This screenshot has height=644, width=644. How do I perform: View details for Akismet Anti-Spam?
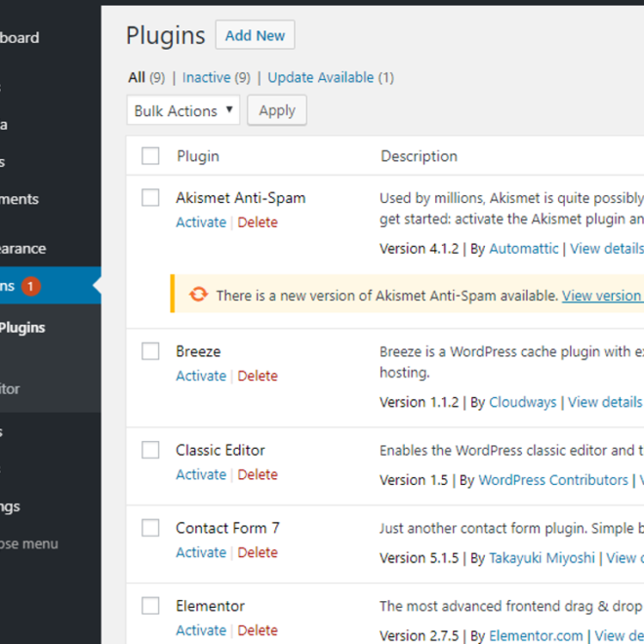pyautogui.click(x=607, y=249)
